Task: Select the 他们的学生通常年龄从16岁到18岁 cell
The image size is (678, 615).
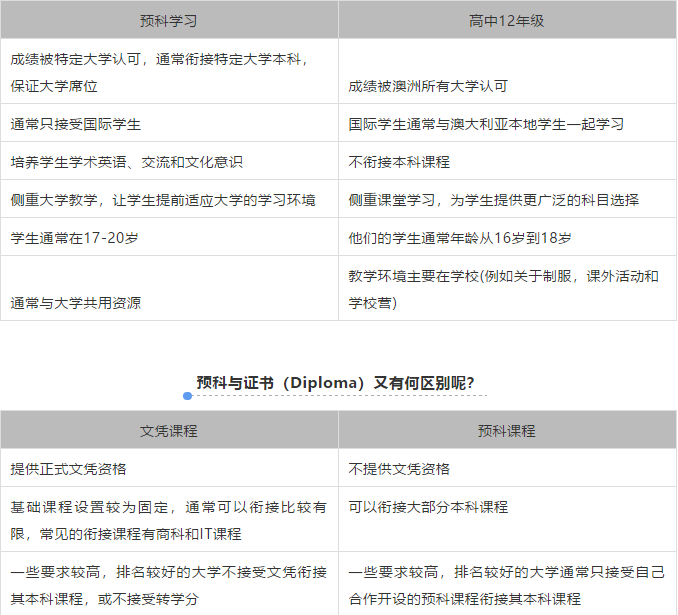Action: (459, 238)
